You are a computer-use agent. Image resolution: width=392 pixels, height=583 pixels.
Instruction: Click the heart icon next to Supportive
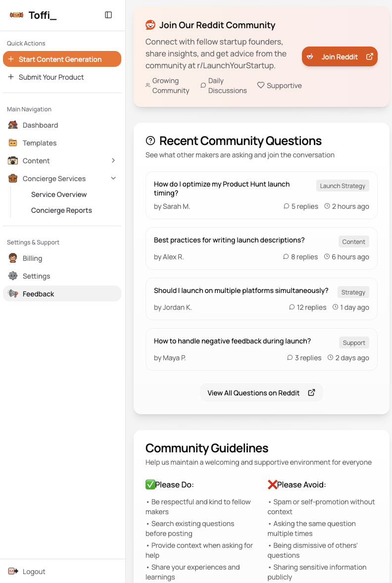point(261,85)
